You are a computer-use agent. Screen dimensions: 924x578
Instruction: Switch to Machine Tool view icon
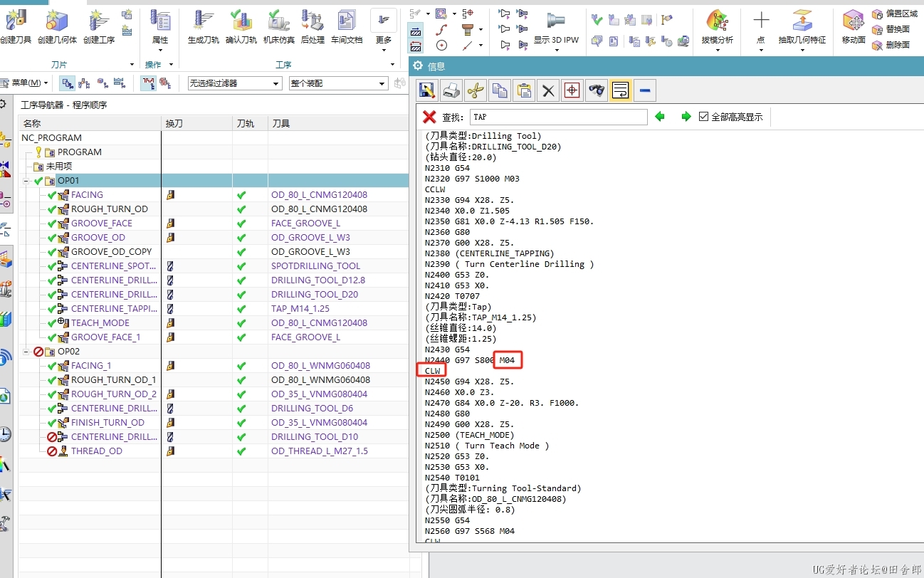coord(85,83)
